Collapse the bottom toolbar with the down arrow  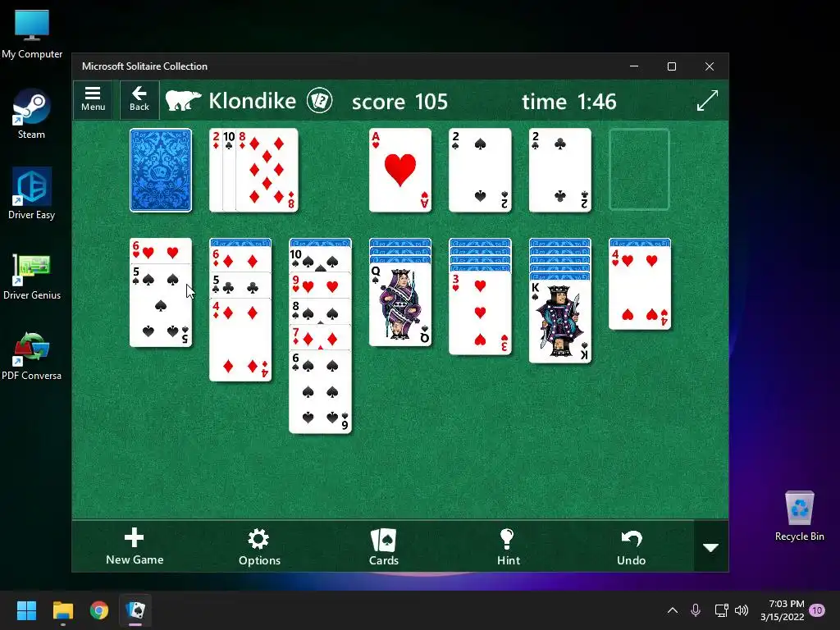[x=711, y=547]
